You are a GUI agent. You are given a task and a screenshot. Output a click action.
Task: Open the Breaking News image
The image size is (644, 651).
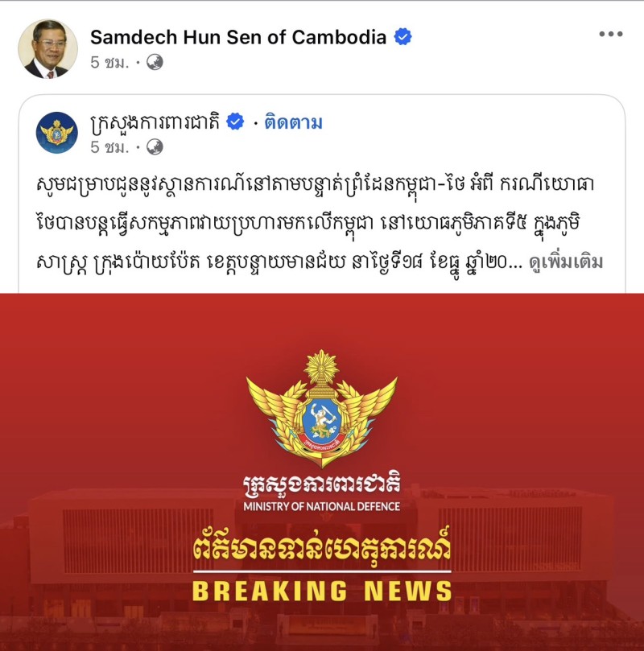[322, 472]
